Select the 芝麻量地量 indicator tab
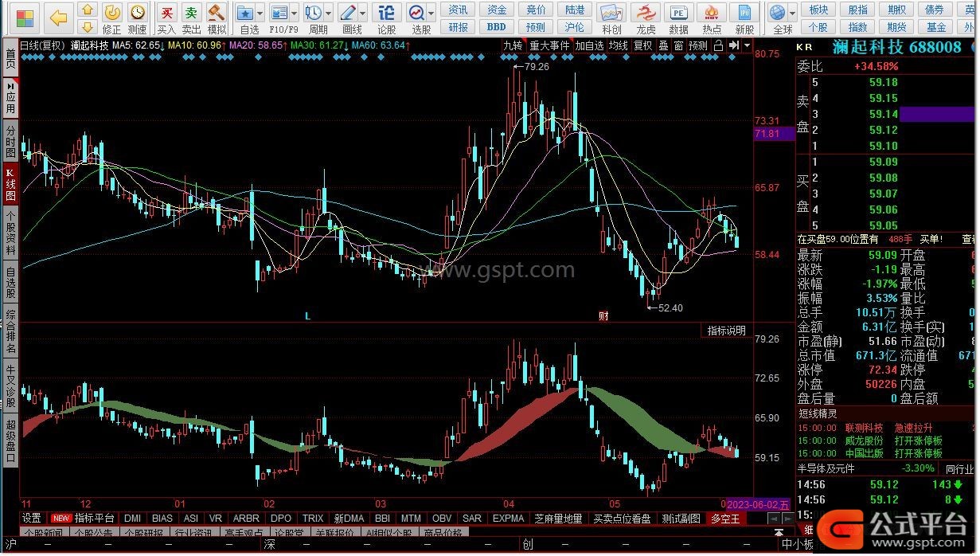Image resolution: width=980 pixels, height=556 pixels. pos(558,519)
